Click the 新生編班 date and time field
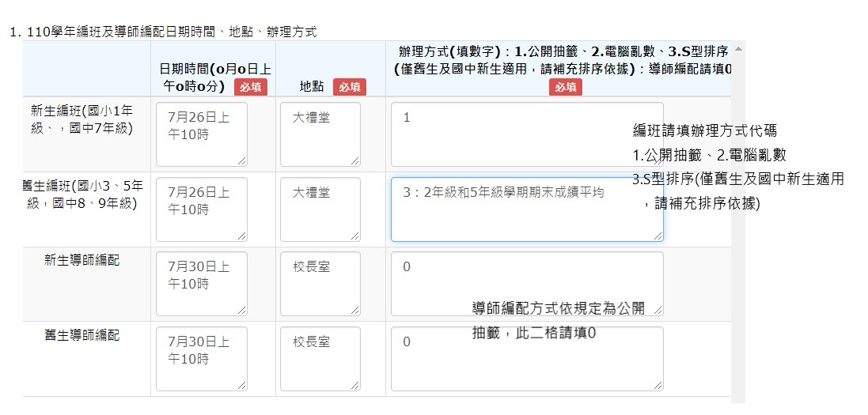Viewport: 868px width, 415px height. [x=201, y=134]
